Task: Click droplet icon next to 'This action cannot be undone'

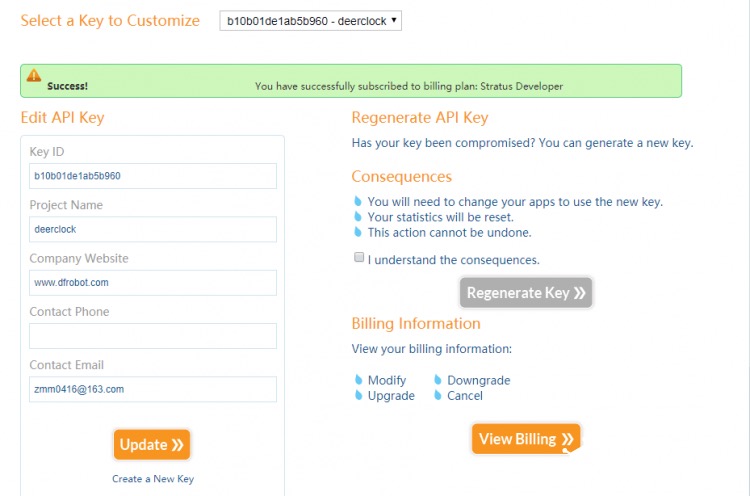Action: point(357,232)
